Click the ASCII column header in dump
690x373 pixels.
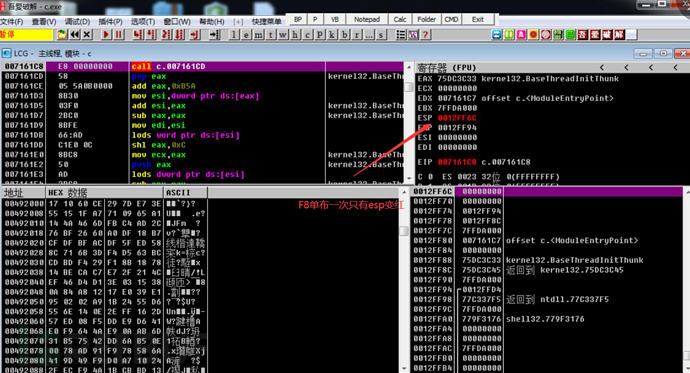point(185,192)
